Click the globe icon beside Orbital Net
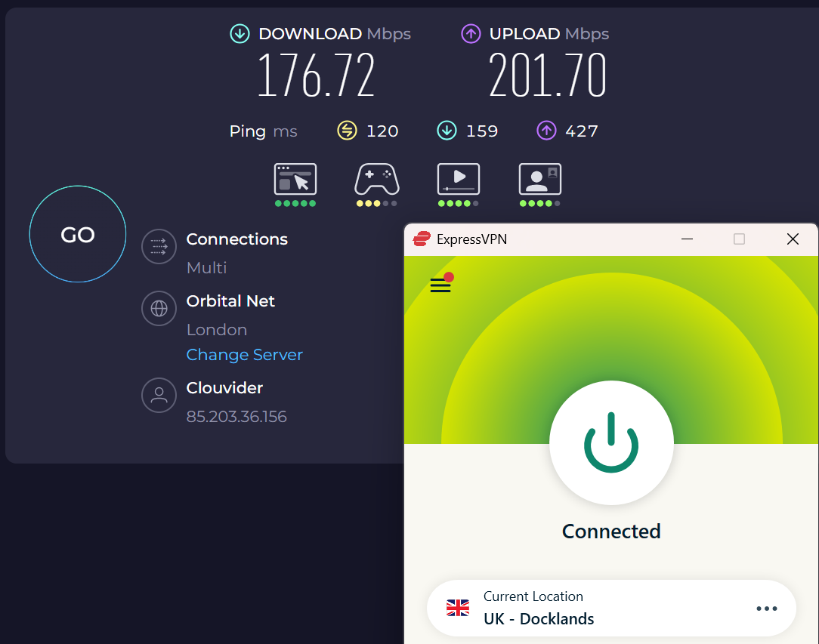 (159, 308)
